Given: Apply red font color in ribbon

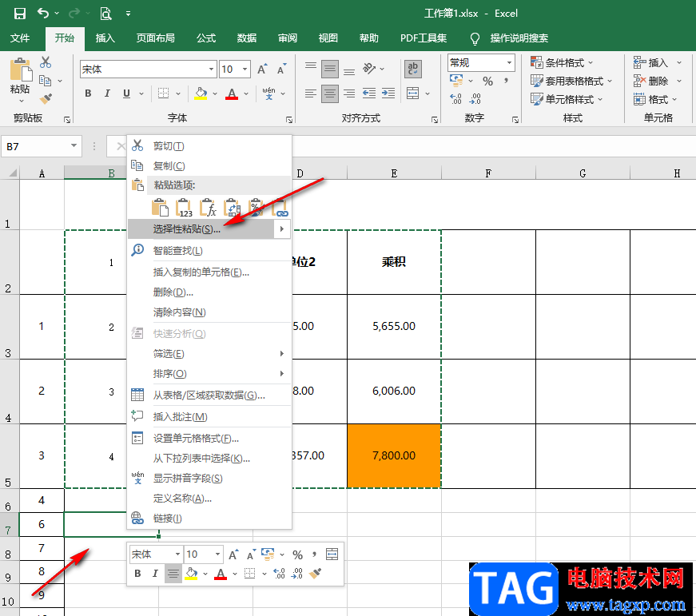Looking at the screenshot, I should tap(232, 93).
